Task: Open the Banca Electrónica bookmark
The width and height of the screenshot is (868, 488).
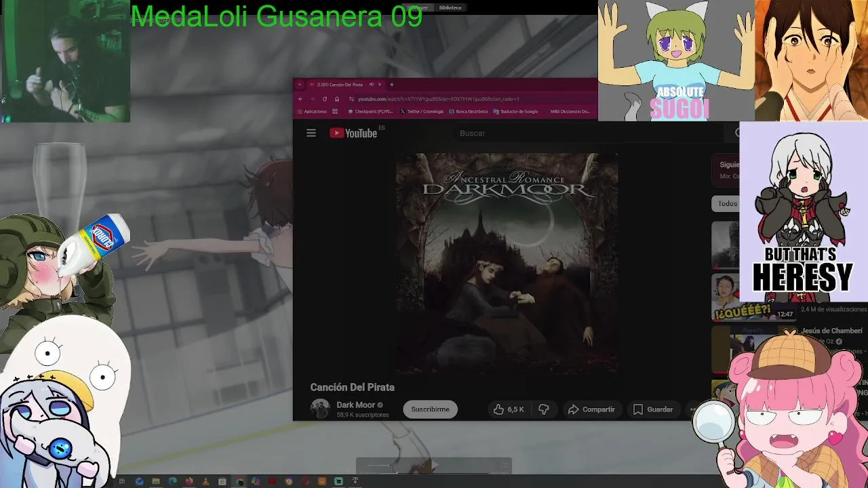Action: click(x=469, y=112)
